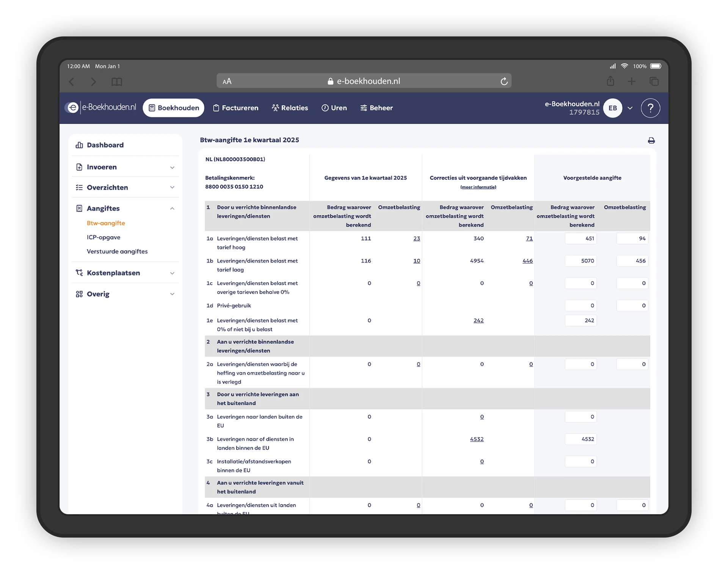Open Verstuurde aangiftes in the sidebar
Image resolution: width=728 pixels, height=574 pixels.
tap(117, 252)
